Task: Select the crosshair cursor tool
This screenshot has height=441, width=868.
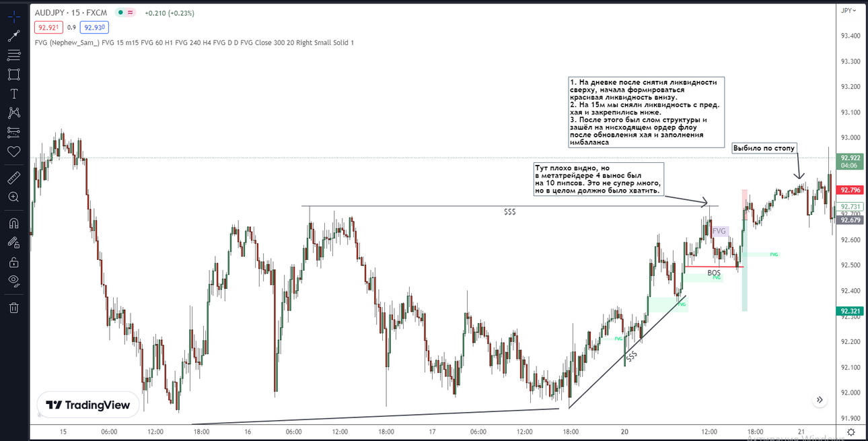Action: (14, 16)
